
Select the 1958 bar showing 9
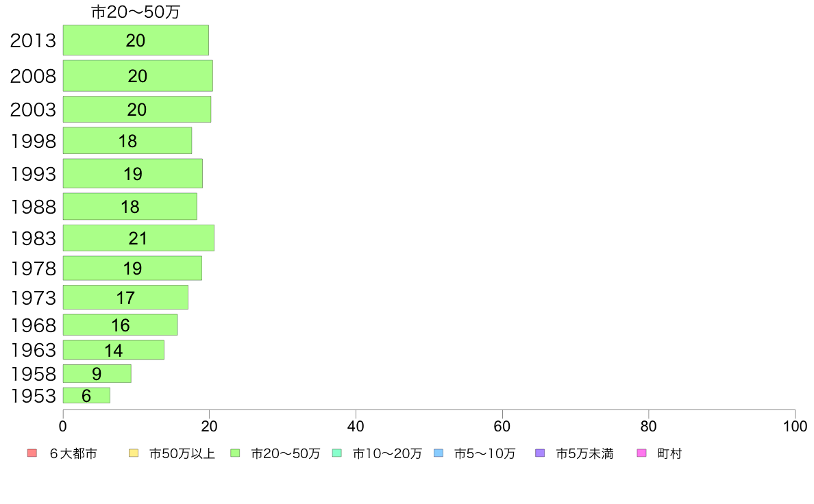[x=97, y=374]
